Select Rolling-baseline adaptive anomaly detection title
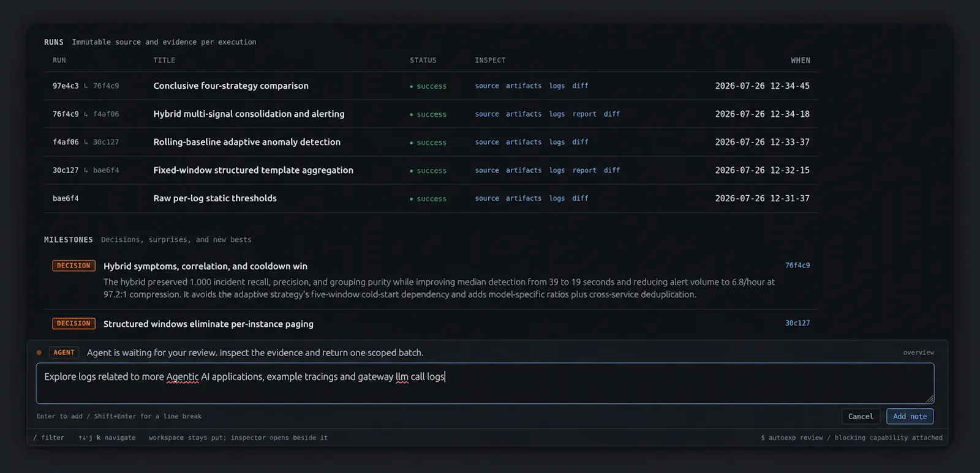This screenshot has width=980, height=473. point(247,142)
